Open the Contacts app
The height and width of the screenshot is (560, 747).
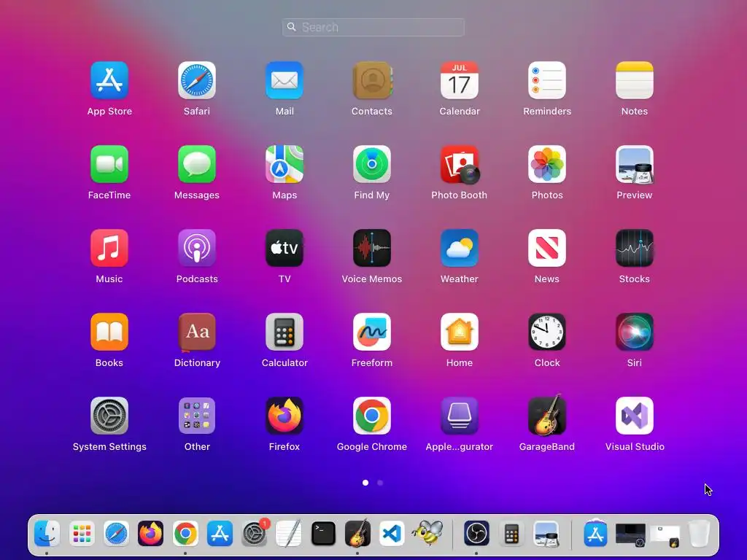(x=372, y=80)
